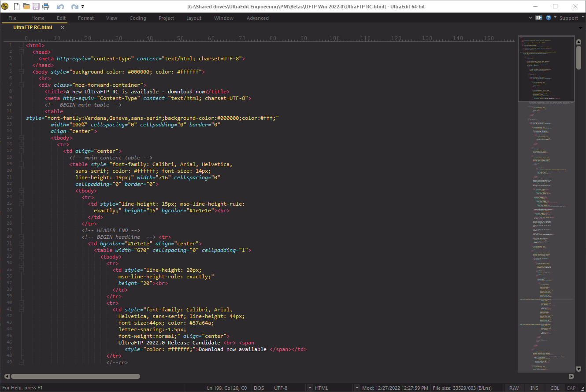Screen dimensions: 586x392
Task: Toggle INS insert mode in status bar
Action: click(534, 388)
